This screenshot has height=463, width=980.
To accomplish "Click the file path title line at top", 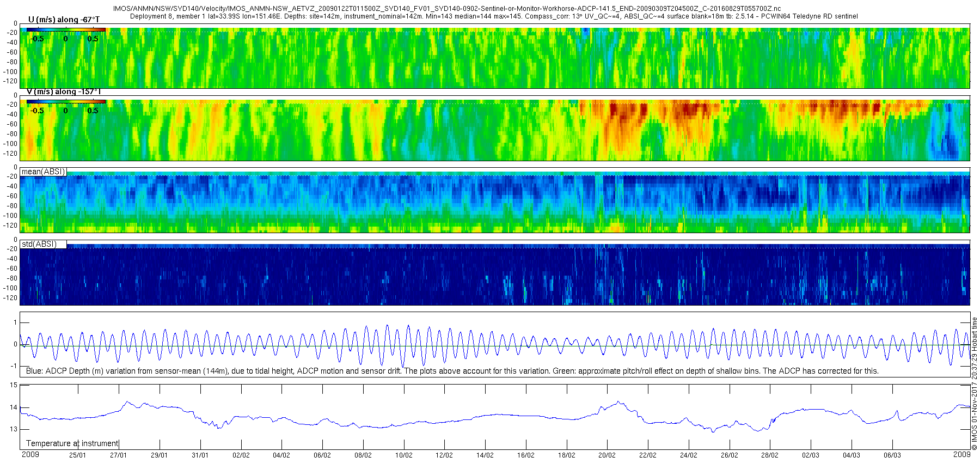I will [x=446, y=9].
